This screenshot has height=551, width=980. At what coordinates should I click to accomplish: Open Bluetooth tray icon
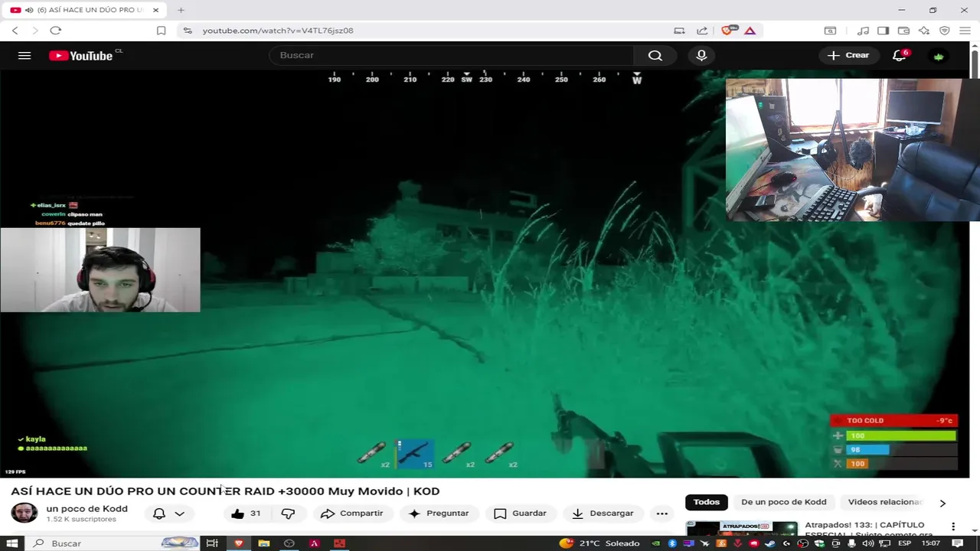(x=672, y=543)
